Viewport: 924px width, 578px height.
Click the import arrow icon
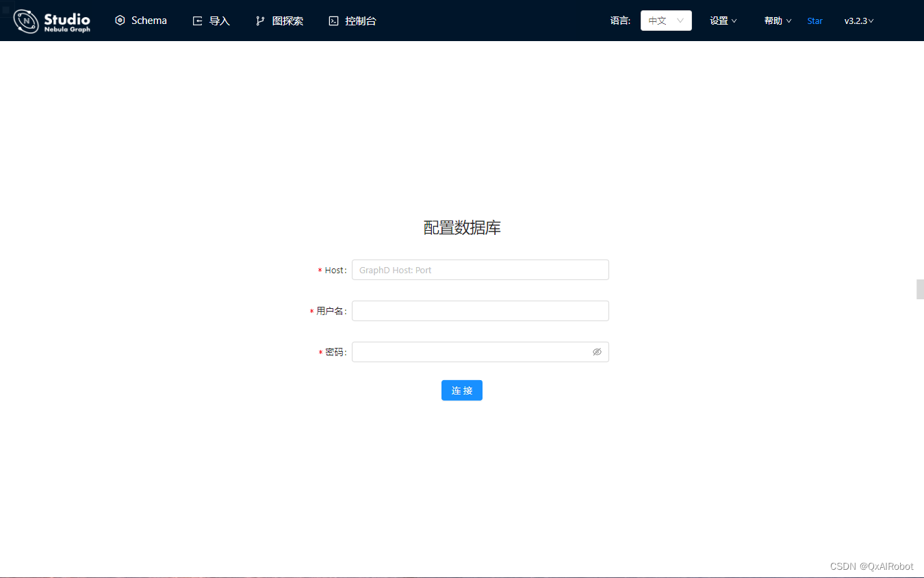(x=198, y=21)
